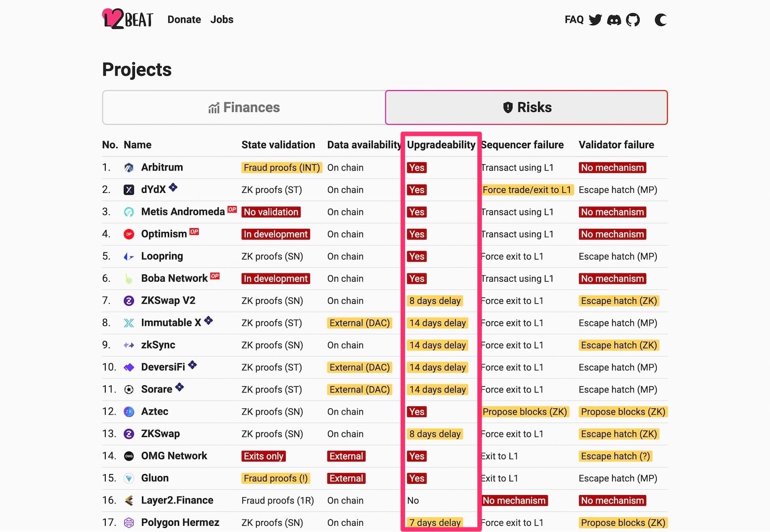
Task: Click the Optimism red logo
Action: pos(129,234)
